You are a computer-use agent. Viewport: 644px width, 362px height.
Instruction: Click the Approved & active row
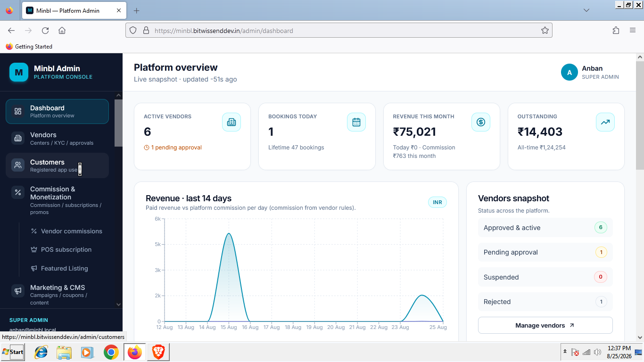click(545, 228)
